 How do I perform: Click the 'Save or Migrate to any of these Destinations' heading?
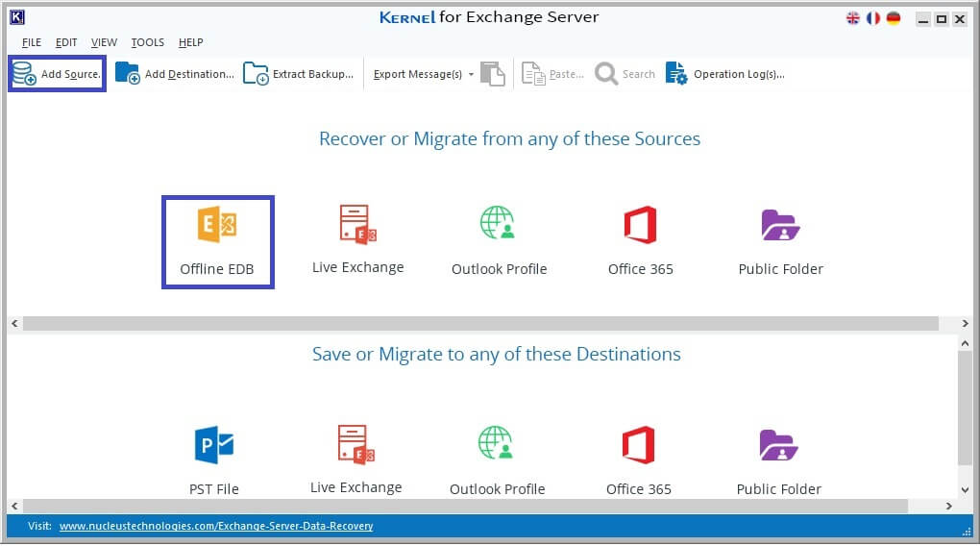coord(497,355)
